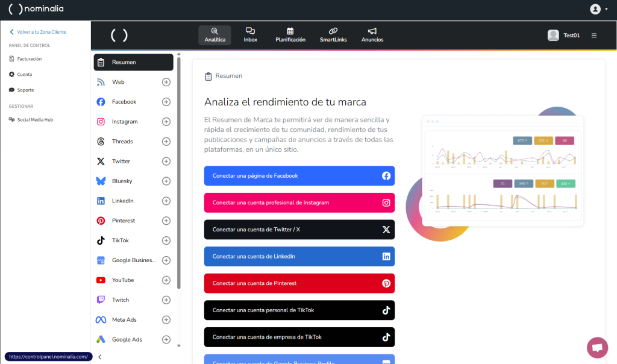Add Google Business using plus icon

click(x=166, y=260)
